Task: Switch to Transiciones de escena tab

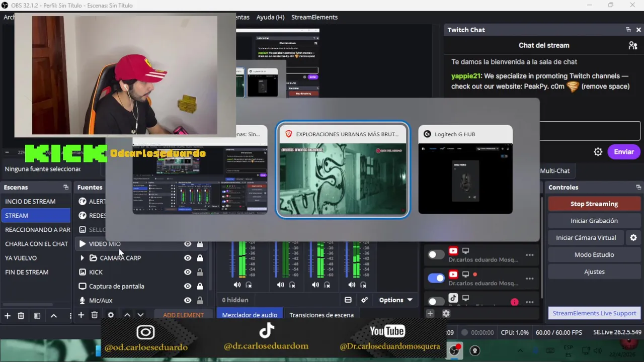Action: point(321,315)
